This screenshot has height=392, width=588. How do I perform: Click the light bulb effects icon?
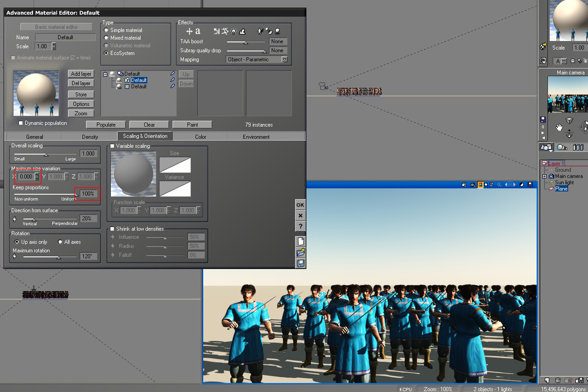tap(233, 32)
